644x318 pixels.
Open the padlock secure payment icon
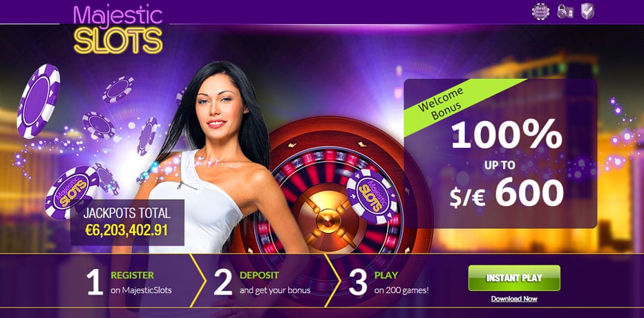[x=565, y=11]
